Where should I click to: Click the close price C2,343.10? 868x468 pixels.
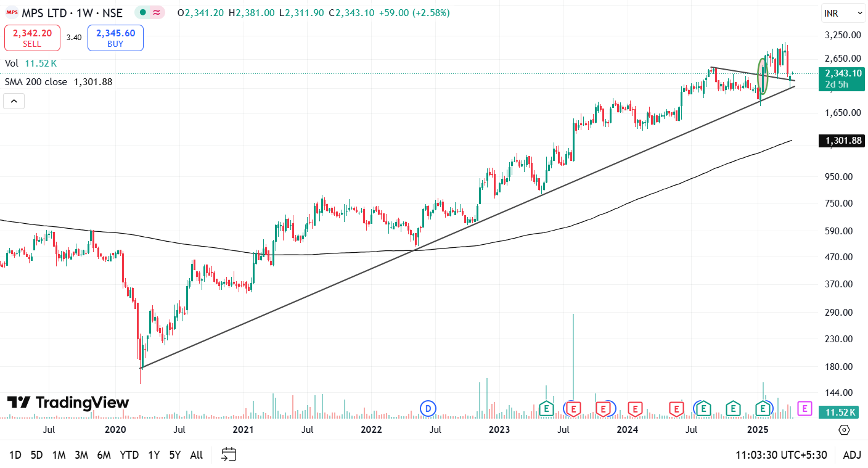[x=351, y=13]
